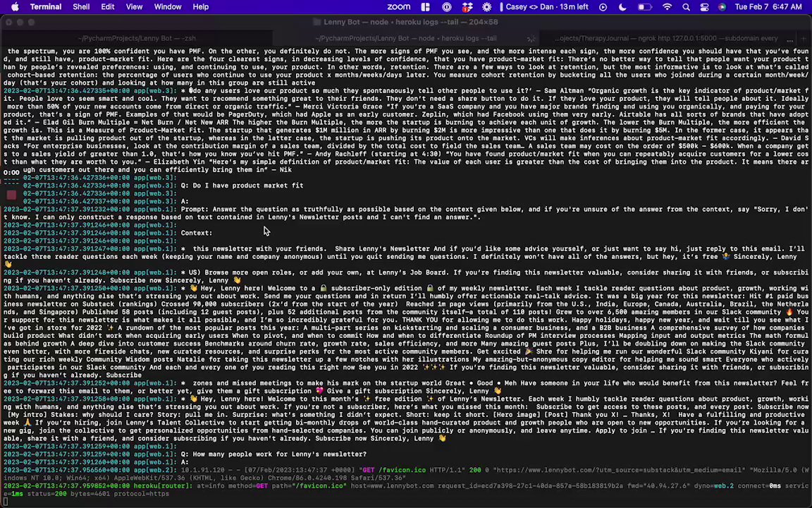Click the circled play icon in menu bar
Image resolution: width=812 pixels, height=508 pixels.
pyautogui.click(x=603, y=7)
